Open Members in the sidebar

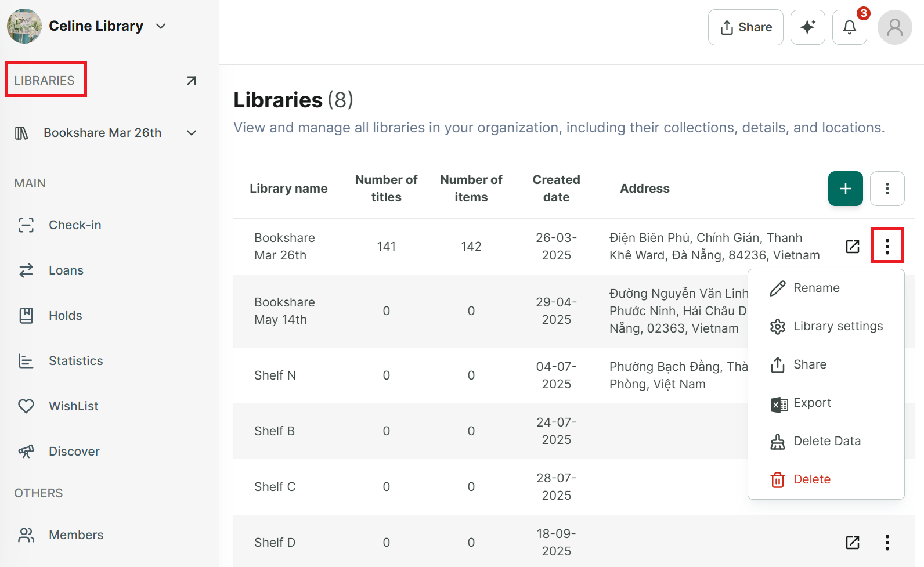[76, 535]
